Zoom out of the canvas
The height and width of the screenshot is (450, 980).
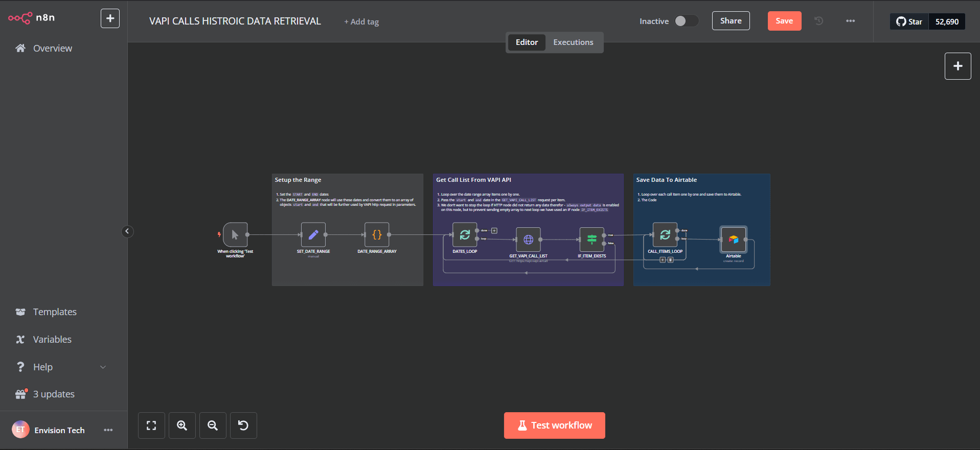(213, 425)
